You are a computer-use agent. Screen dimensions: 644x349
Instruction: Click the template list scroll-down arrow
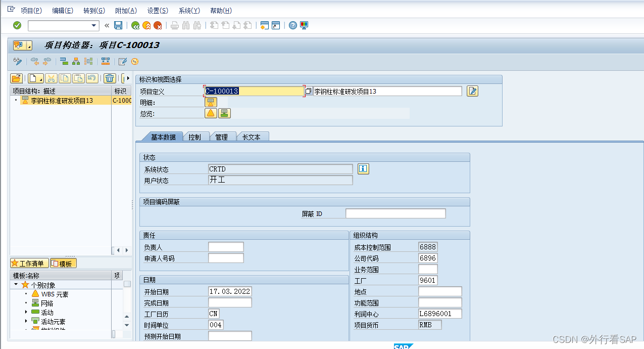[127, 325]
